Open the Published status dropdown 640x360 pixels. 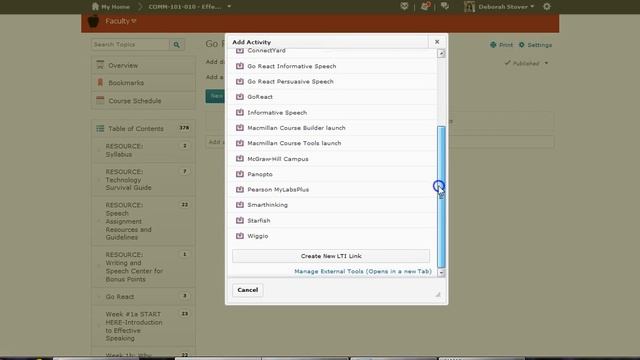click(x=546, y=63)
